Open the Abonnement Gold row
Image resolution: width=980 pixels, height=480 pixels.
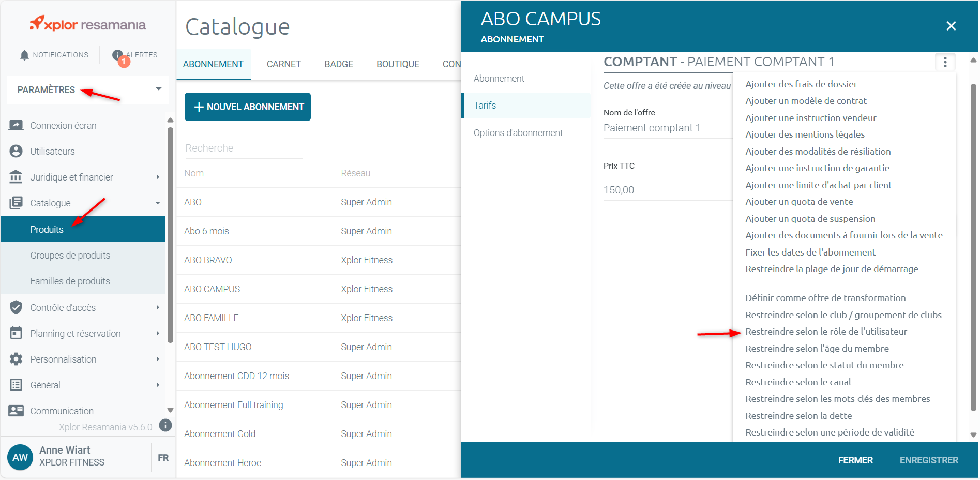(x=319, y=434)
